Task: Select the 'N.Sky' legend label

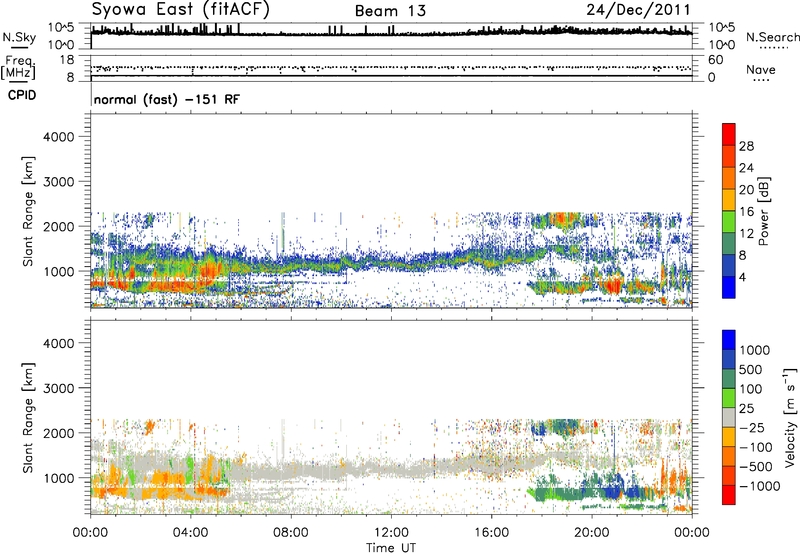Action: tap(19, 37)
